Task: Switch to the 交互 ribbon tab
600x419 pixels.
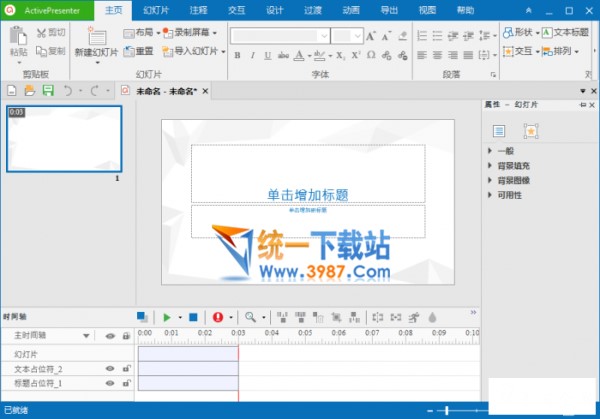Action: click(236, 10)
